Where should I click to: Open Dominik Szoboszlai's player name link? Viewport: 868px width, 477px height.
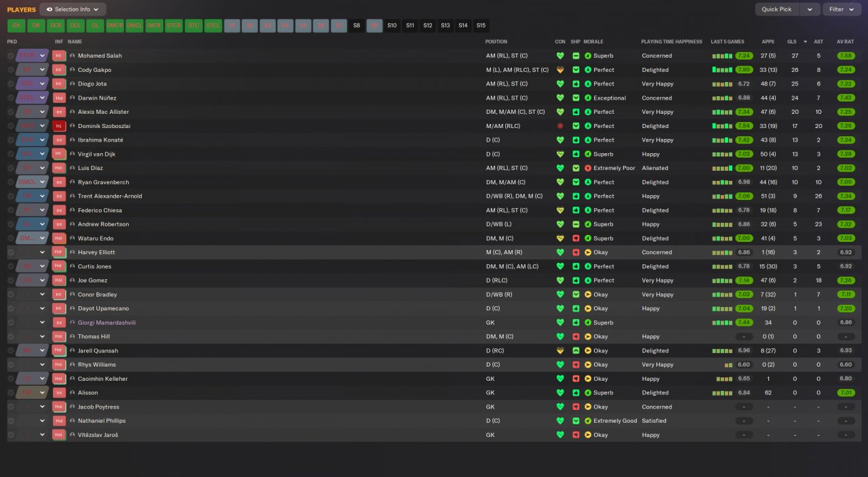tap(104, 126)
